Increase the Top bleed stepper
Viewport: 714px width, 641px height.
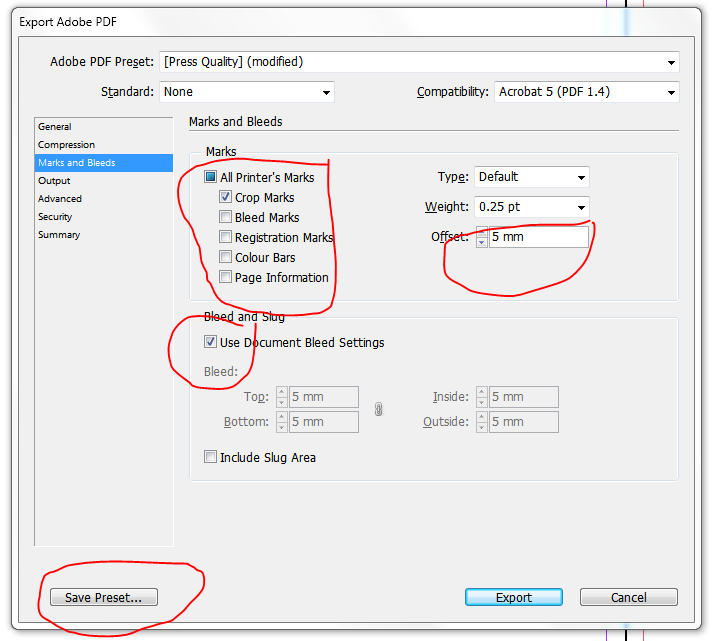click(x=282, y=392)
